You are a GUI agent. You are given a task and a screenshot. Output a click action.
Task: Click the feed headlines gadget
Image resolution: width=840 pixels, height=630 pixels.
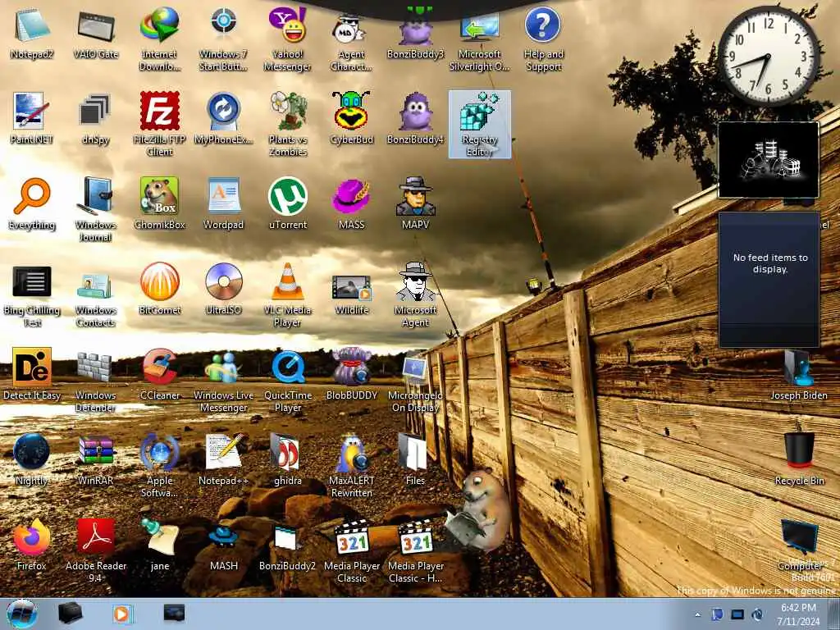pyautogui.click(x=769, y=280)
